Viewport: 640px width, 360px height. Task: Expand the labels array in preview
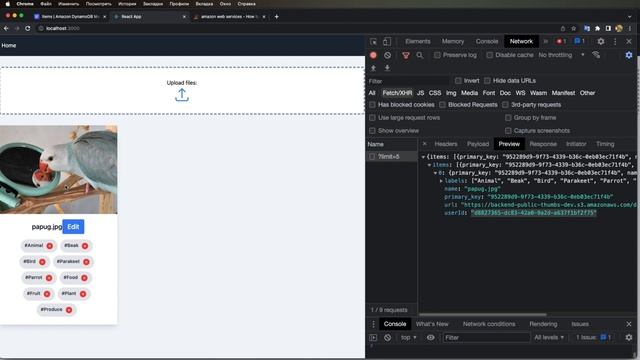(441, 181)
